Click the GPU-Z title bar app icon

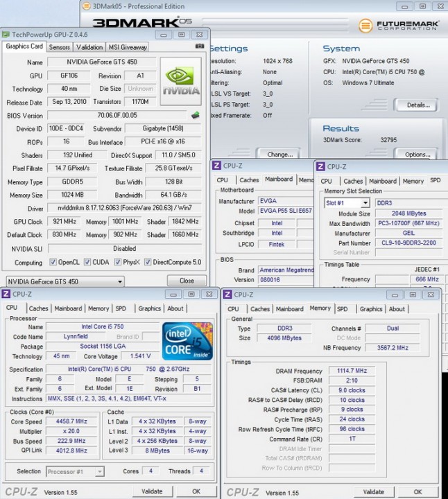click(x=6, y=35)
